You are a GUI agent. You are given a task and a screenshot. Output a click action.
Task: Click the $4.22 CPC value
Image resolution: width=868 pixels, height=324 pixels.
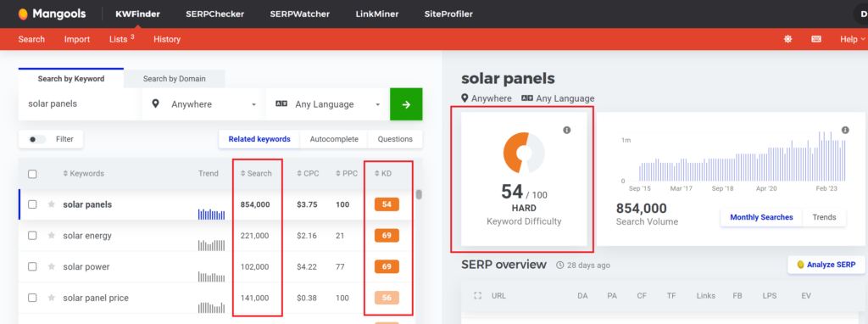307,266
